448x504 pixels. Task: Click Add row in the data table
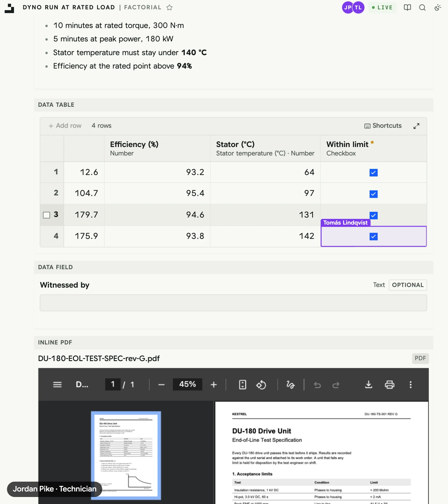coord(65,126)
